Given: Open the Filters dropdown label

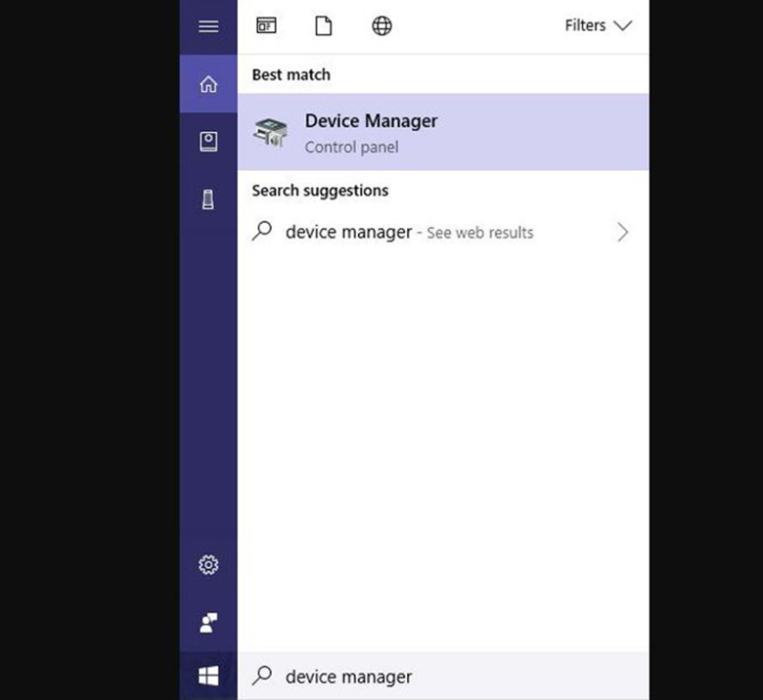Looking at the screenshot, I should tap(585, 26).
